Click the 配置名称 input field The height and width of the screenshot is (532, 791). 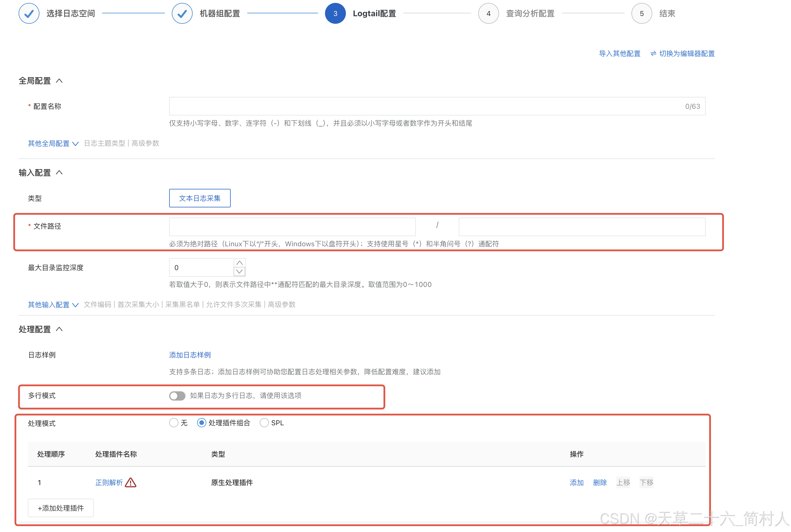tap(424, 106)
